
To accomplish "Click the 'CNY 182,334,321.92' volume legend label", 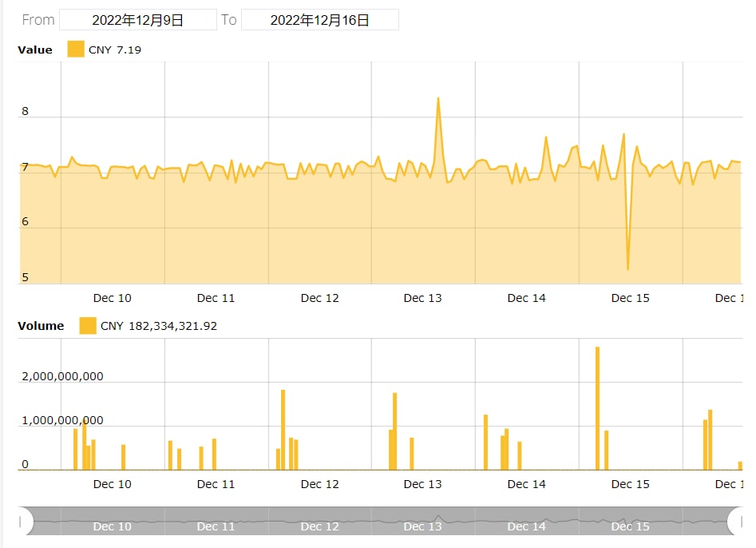I will pyautogui.click(x=158, y=326).
